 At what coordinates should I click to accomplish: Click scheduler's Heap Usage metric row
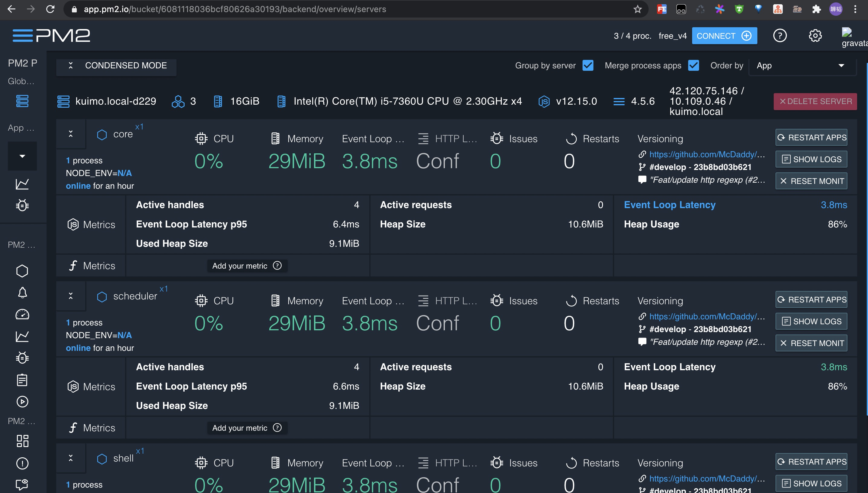click(x=735, y=386)
